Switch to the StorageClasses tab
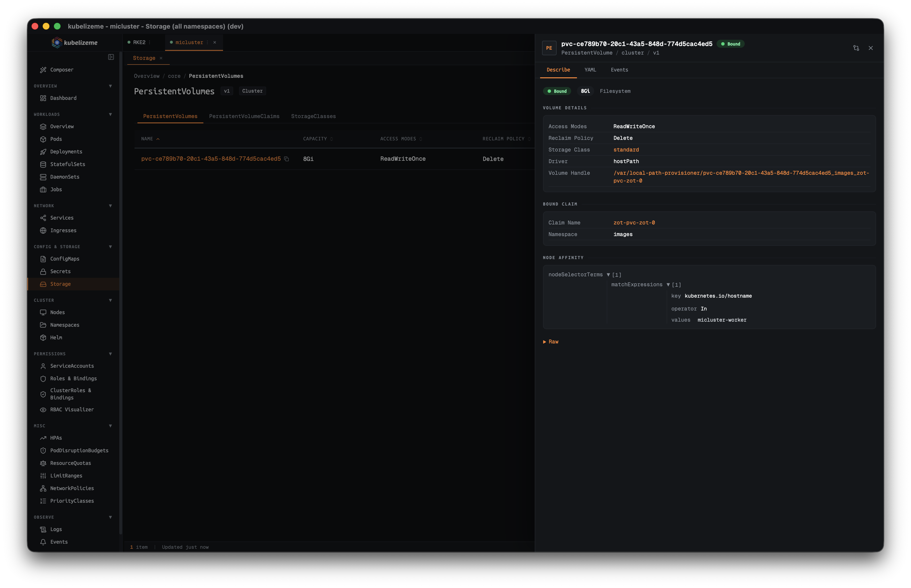This screenshot has width=911, height=588. [x=313, y=116]
